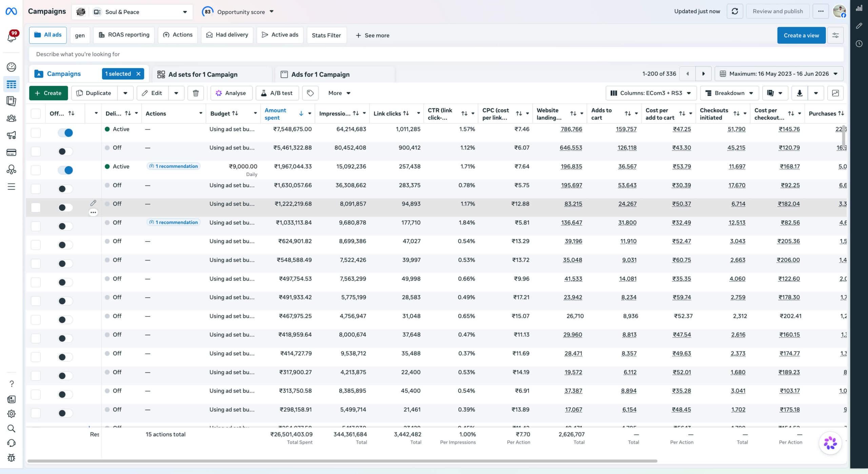Viewport: 868px width, 474px height.
Task: Refresh the data with the reload icon
Action: pos(735,12)
